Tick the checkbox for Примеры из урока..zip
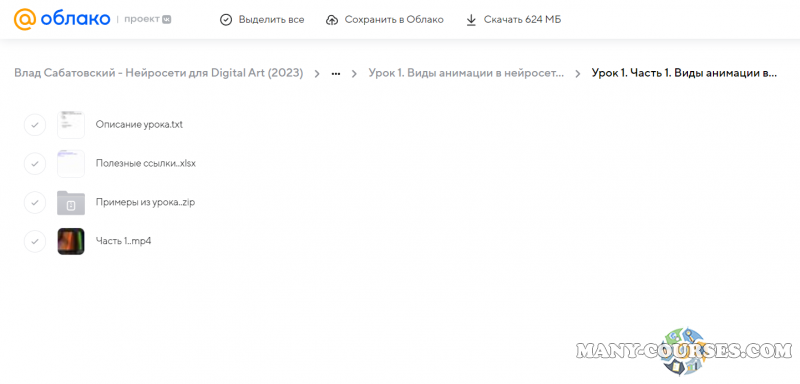The image size is (800, 384). [35, 202]
